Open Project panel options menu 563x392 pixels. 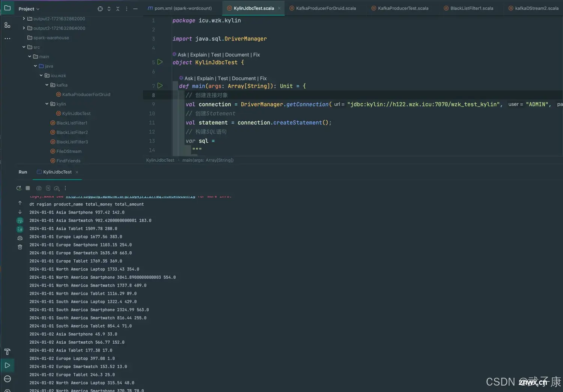click(126, 9)
